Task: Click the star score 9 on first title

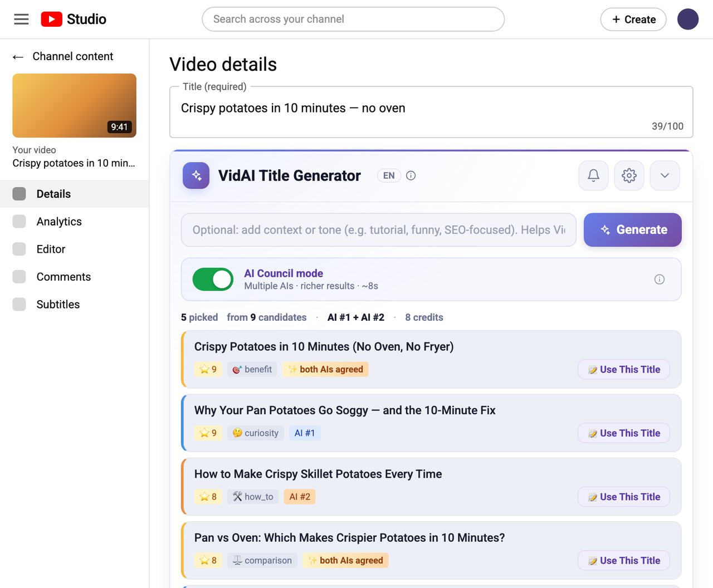Action: (x=208, y=369)
